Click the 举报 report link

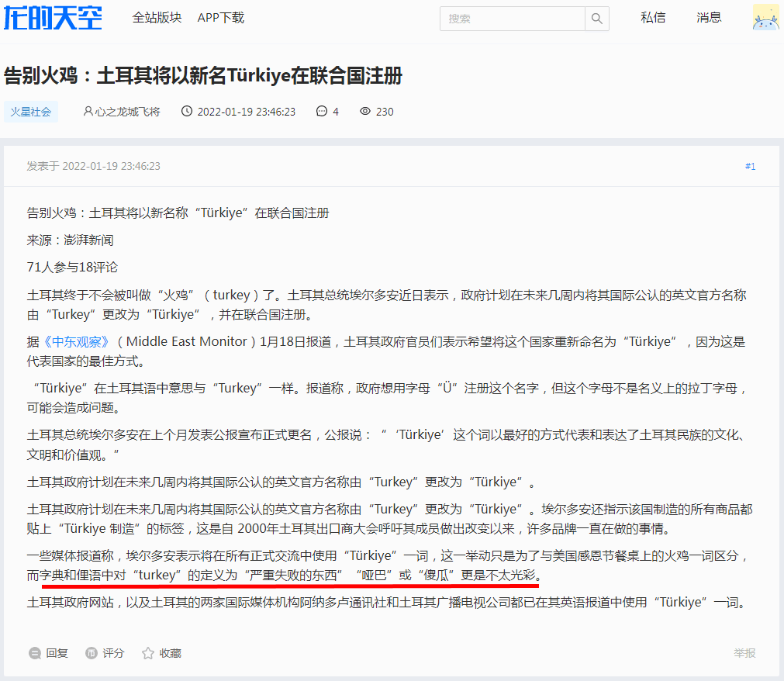pyautogui.click(x=744, y=653)
